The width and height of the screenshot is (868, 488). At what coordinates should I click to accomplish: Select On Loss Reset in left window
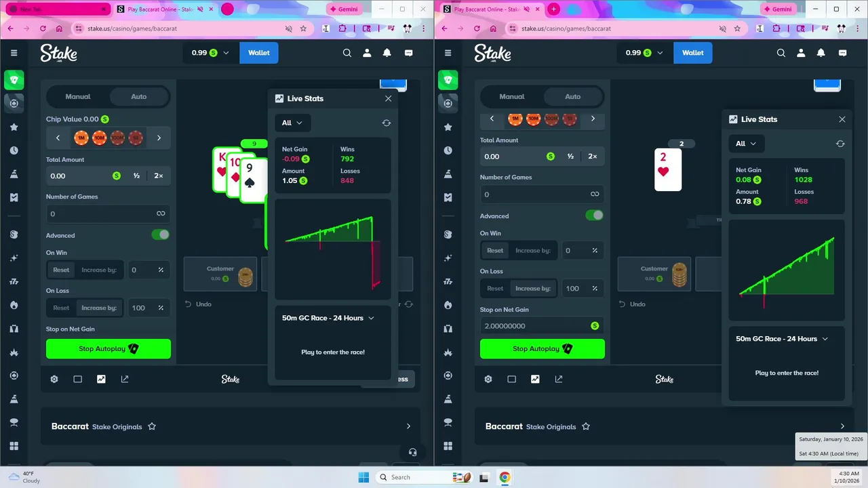[x=61, y=308]
